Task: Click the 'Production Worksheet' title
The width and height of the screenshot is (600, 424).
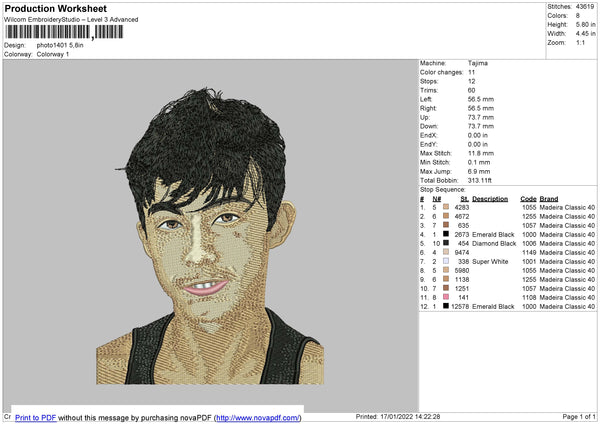Action: [x=55, y=9]
